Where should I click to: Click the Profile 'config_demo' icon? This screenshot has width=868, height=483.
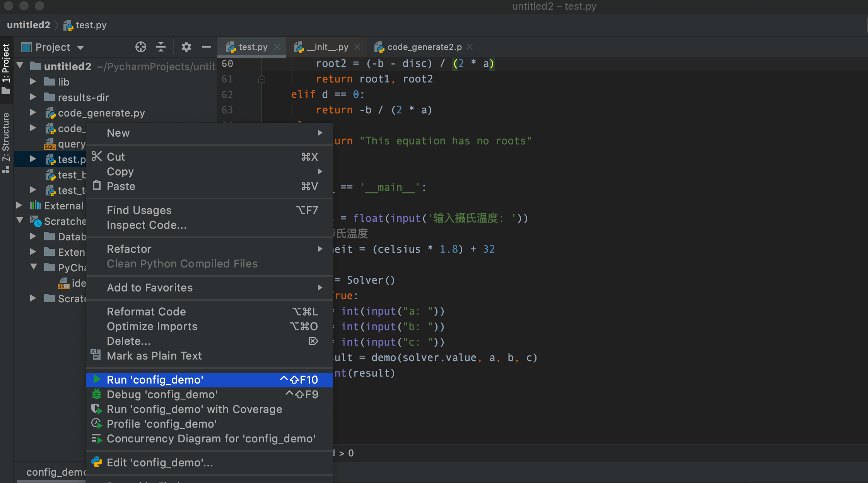97,424
